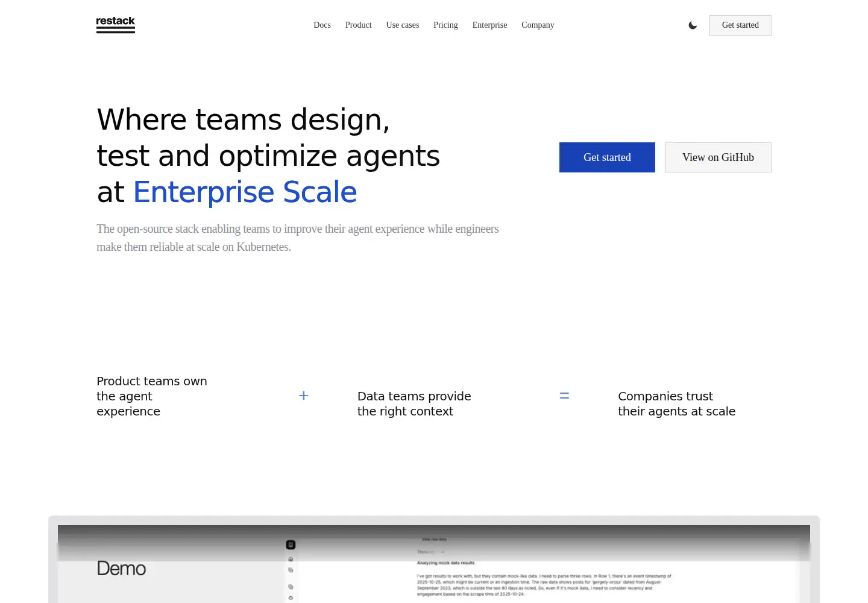868x603 pixels.
Task: Click the restack logo
Action: coord(116,25)
